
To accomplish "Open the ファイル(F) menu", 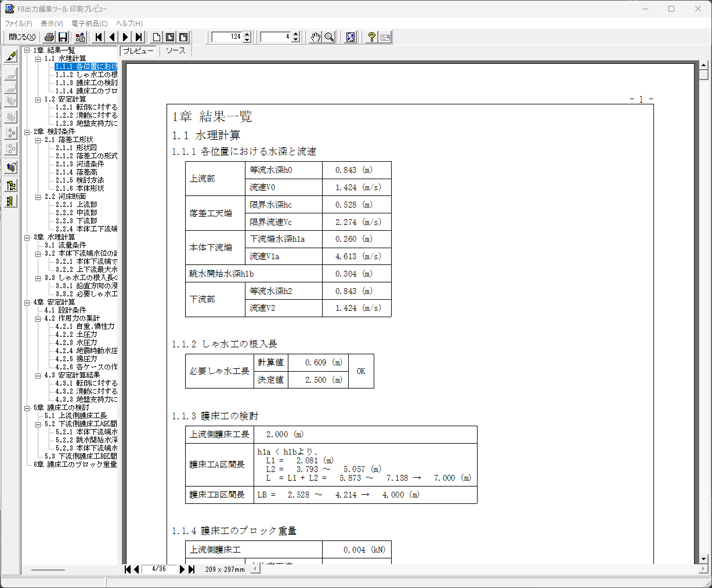I will [x=19, y=24].
